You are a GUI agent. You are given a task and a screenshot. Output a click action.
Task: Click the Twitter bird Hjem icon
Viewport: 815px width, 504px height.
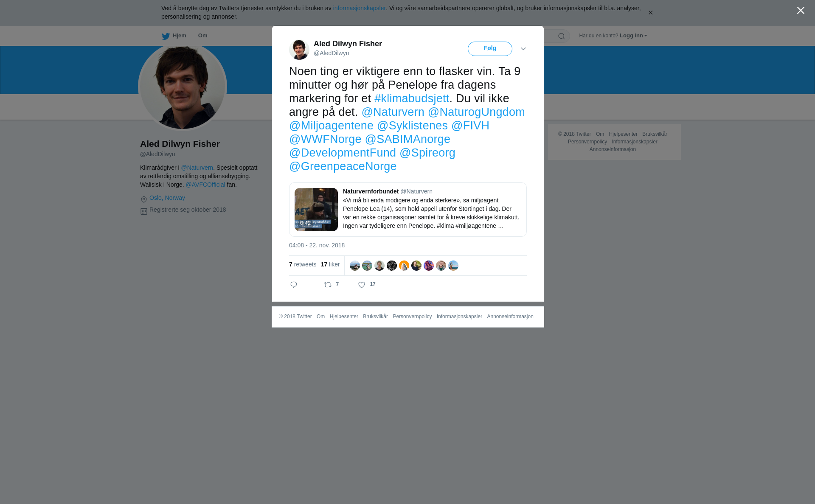pos(166,36)
